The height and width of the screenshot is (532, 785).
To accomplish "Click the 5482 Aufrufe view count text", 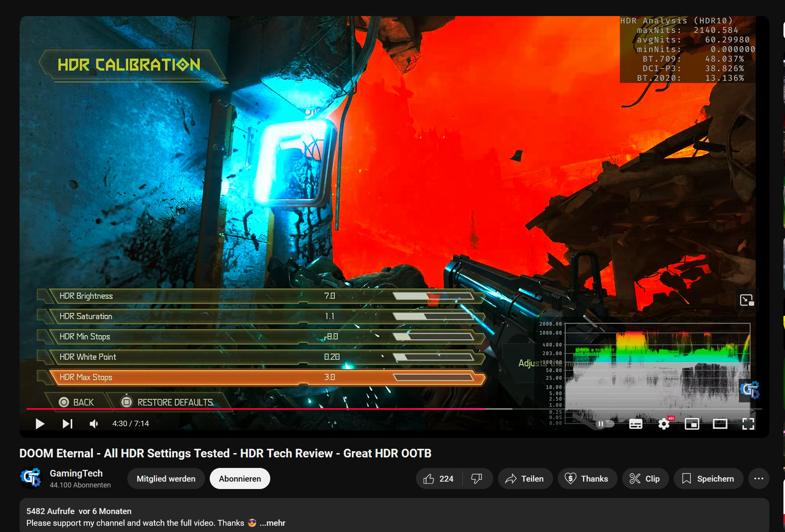I will 50,511.
